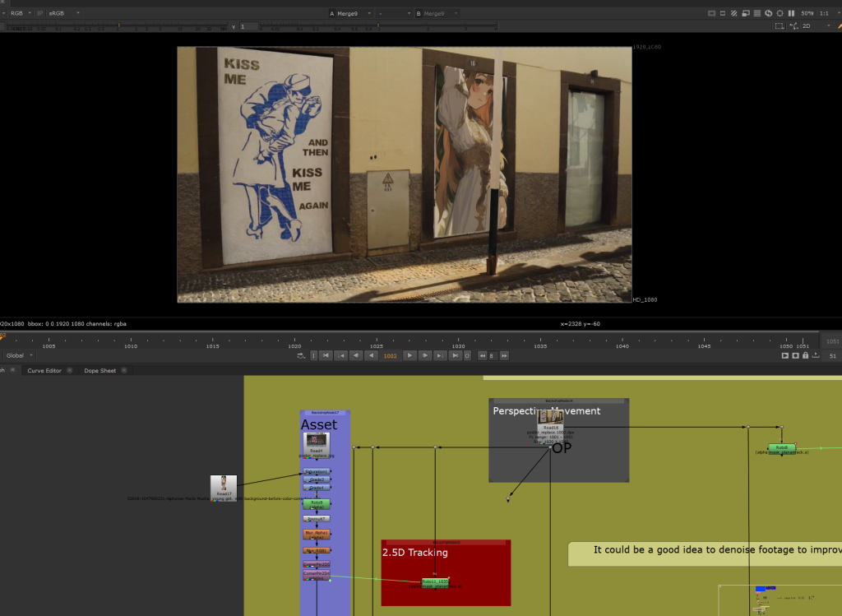The width and height of the screenshot is (842, 616).
Task: Switch to the Curve Editor tab
Action: 44,371
